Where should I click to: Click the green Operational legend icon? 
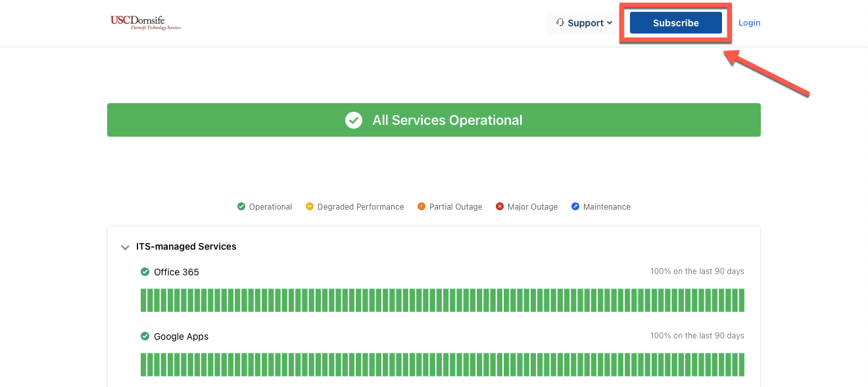(241, 206)
